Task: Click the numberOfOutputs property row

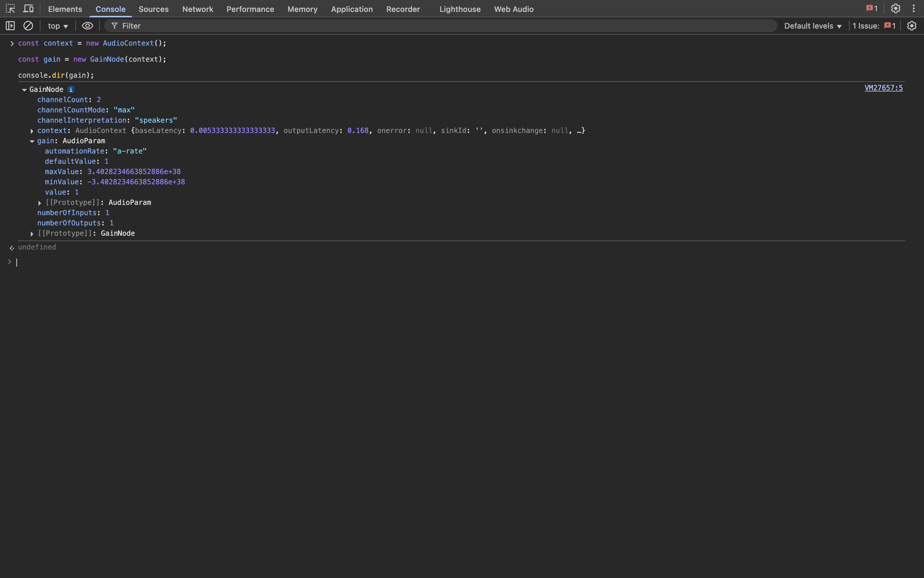Action: pyautogui.click(x=75, y=223)
